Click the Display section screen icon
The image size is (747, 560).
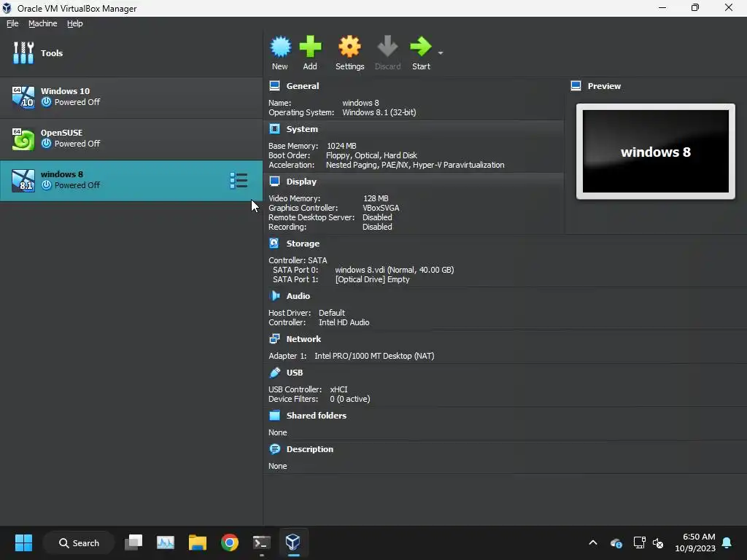pos(274,182)
